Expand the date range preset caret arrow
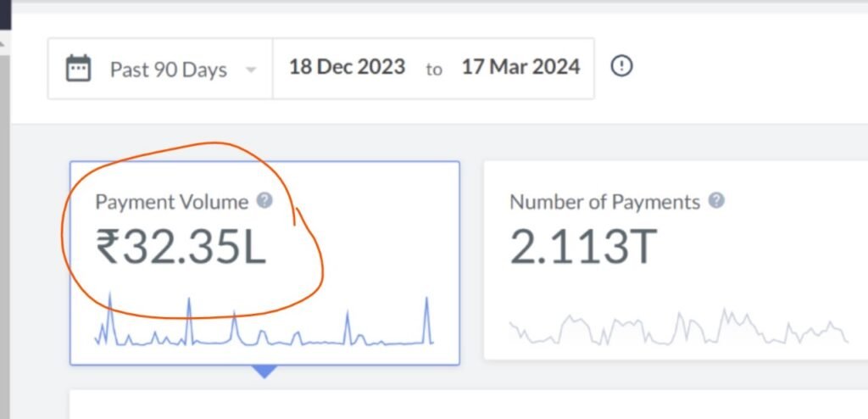 (251, 70)
